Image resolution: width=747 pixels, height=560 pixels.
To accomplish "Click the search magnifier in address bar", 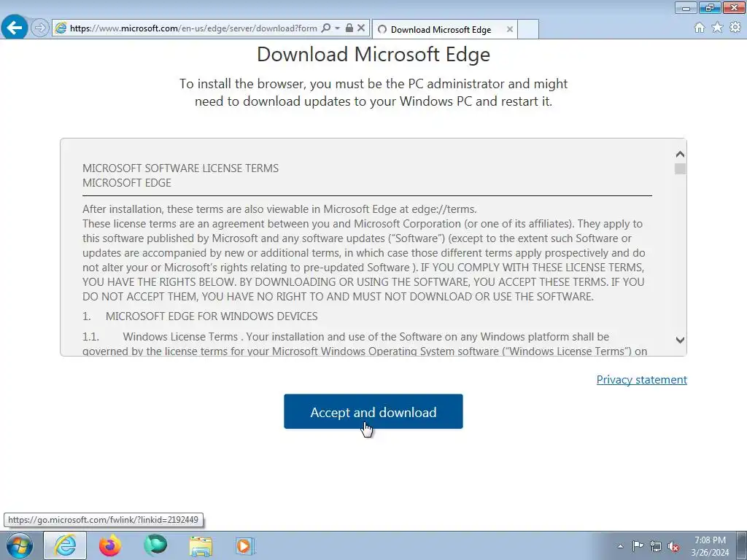I will [326, 28].
